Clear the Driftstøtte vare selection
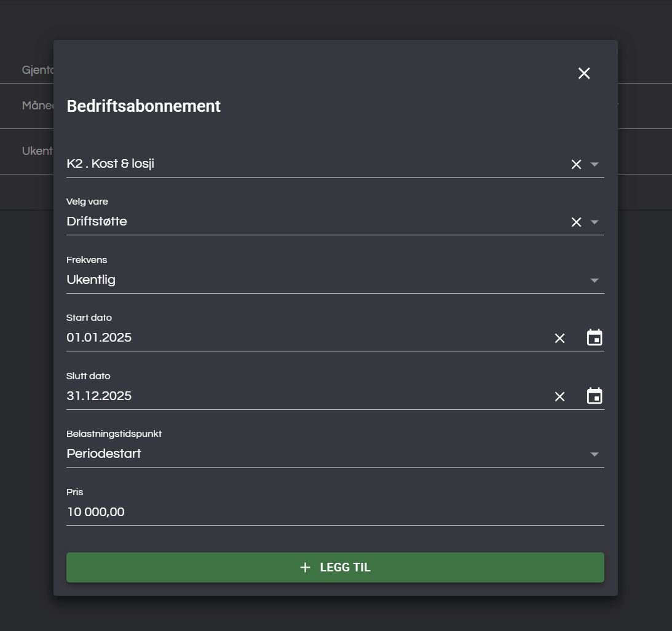 [576, 222]
